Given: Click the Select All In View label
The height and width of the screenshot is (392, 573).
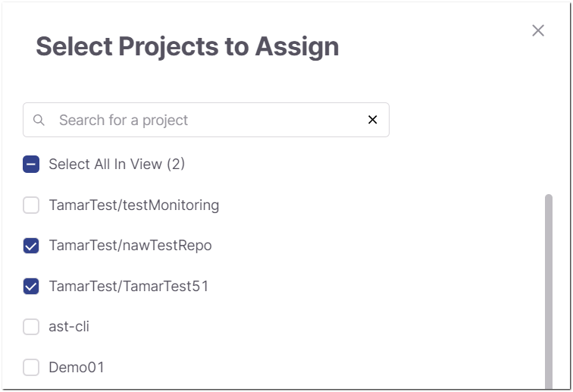Looking at the screenshot, I should pyautogui.click(x=117, y=165).
